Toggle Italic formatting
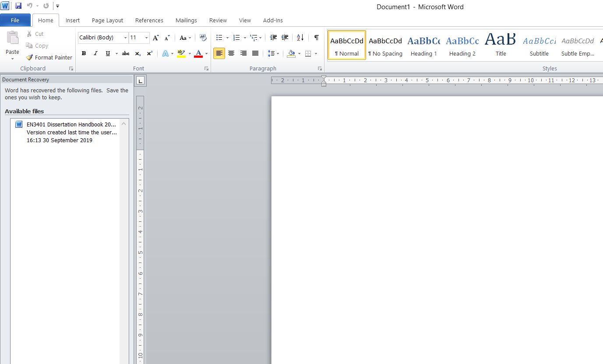603x364 pixels. click(95, 53)
